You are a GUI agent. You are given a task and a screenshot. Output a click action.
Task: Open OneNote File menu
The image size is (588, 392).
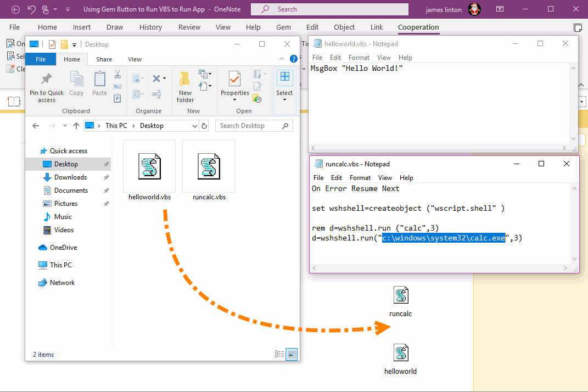point(14,27)
